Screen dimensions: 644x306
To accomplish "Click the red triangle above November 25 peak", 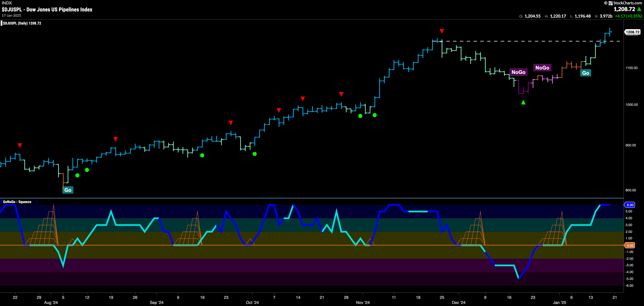I will coord(442,31).
